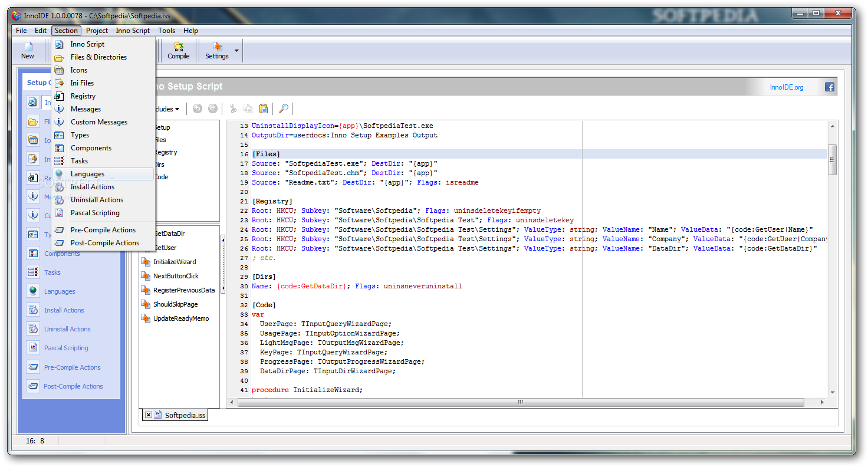Choose Tasks in the Section menu
This screenshot has width=868, height=467.
[104, 161]
